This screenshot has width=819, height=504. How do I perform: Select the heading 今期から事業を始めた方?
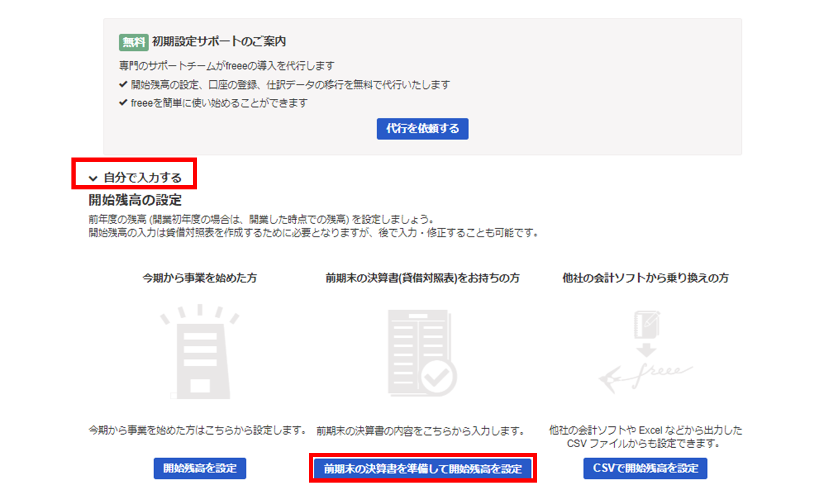coord(200,278)
